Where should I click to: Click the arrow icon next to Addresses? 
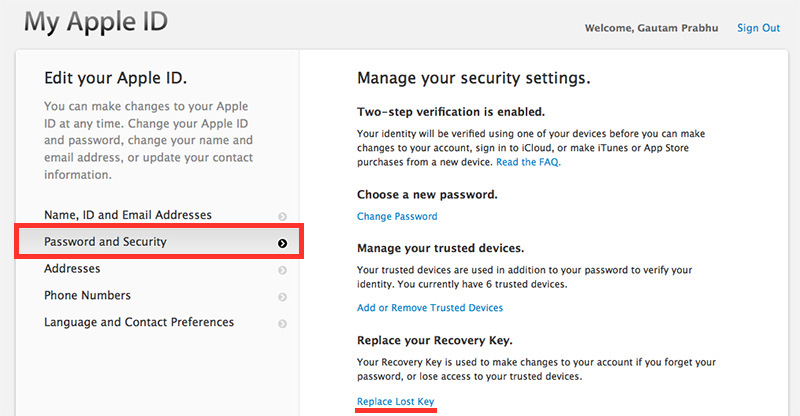pyautogui.click(x=283, y=270)
